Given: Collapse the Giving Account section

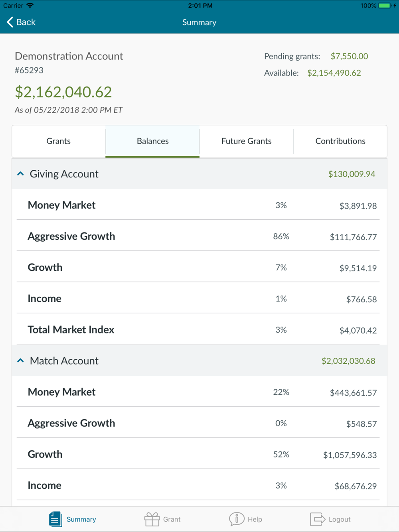Looking at the screenshot, I should tap(20, 174).
